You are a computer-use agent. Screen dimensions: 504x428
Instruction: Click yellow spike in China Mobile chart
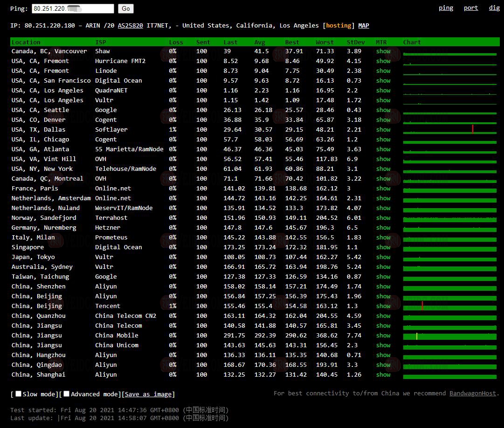click(x=417, y=336)
